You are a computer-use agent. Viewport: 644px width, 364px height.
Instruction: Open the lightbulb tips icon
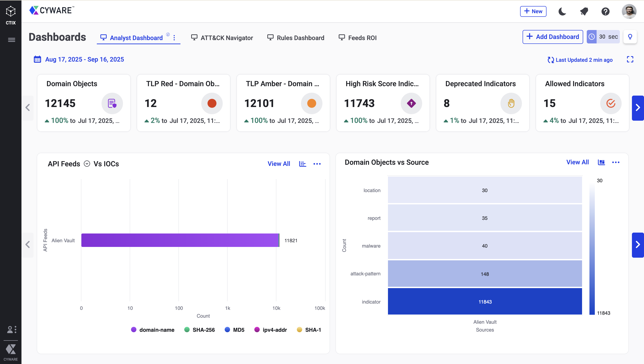630,37
